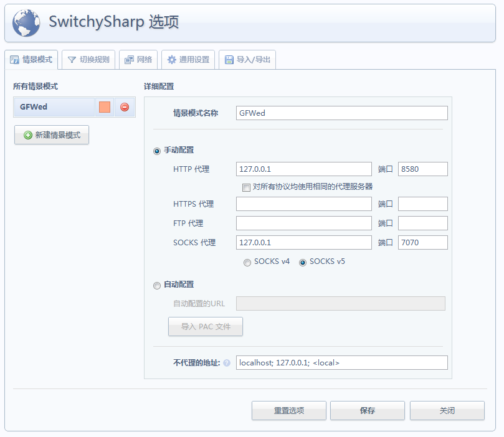Click the 重置选项 button
Viewport: 504px width, 437px height.
288,410
